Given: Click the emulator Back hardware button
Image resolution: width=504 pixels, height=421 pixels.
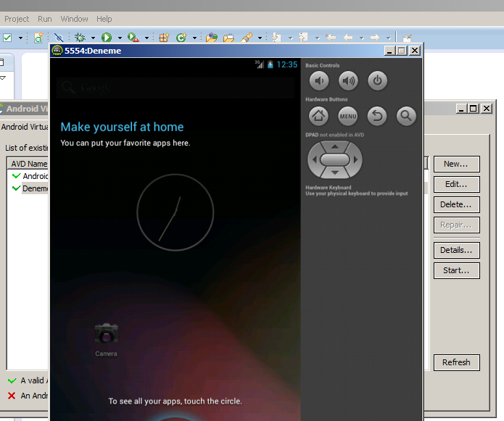Looking at the screenshot, I should (x=377, y=116).
